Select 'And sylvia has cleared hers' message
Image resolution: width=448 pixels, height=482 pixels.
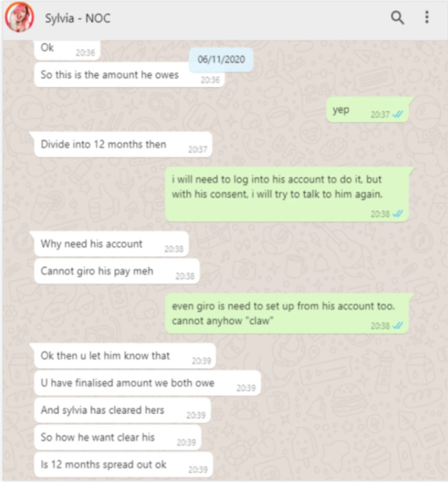pyautogui.click(x=122, y=410)
